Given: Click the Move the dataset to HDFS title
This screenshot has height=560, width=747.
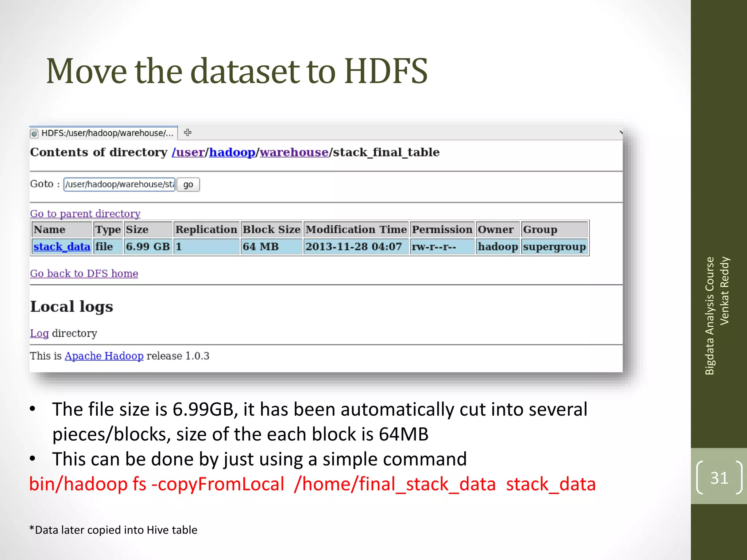Looking at the screenshot, I should pyautogui.click(x=237, y=71).
